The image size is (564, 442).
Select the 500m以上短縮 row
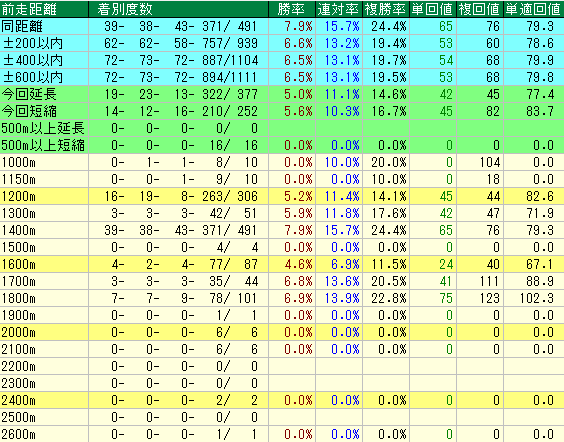click(x=282, y=146)
